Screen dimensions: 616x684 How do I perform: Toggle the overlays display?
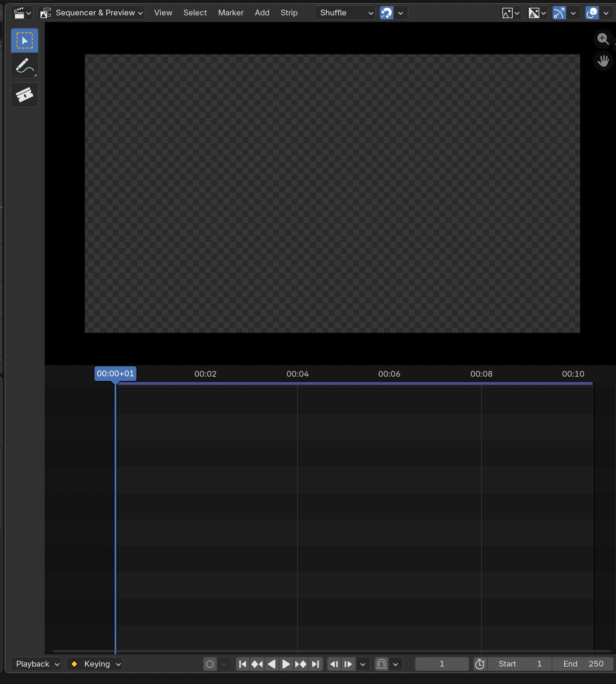pyautogui.click(x=592, y=13)
